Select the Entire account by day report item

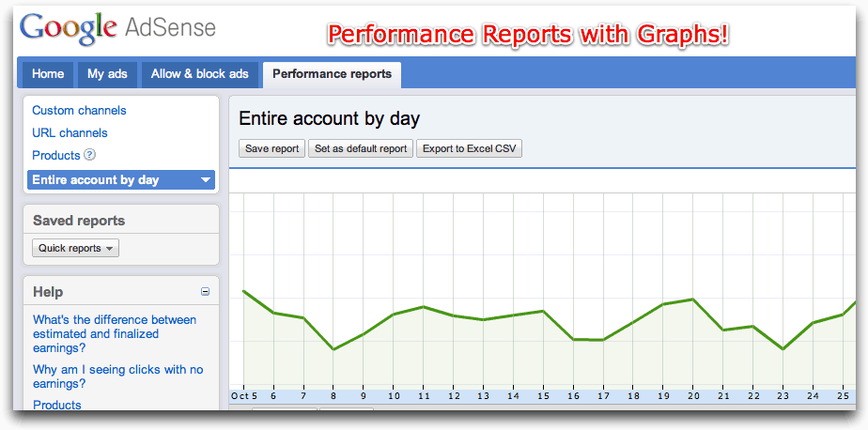(120, 180)
